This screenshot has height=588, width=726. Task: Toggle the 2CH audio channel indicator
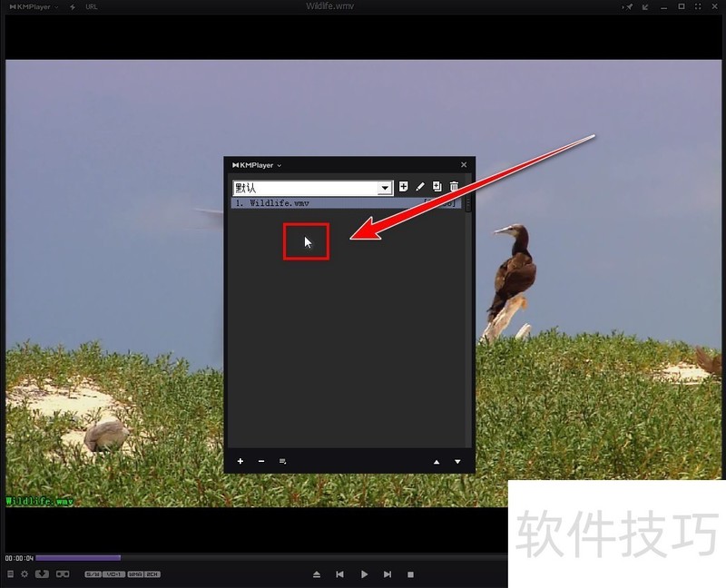tap(152, 573)
